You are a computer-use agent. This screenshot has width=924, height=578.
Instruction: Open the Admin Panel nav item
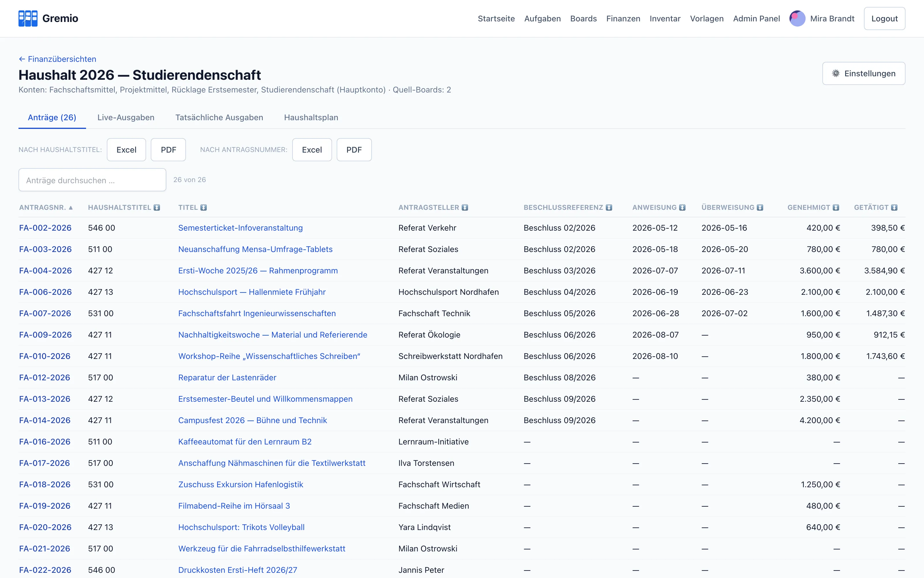tap(757, 18)
